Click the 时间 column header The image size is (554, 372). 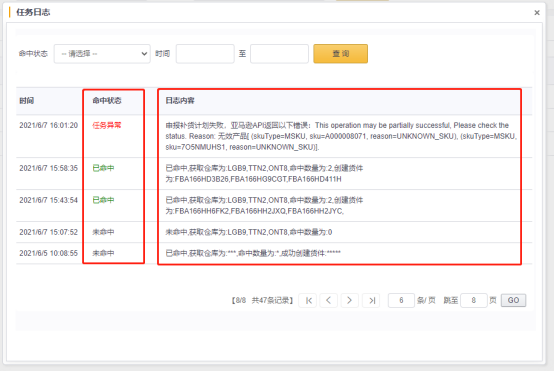click(x=26, y=101)
